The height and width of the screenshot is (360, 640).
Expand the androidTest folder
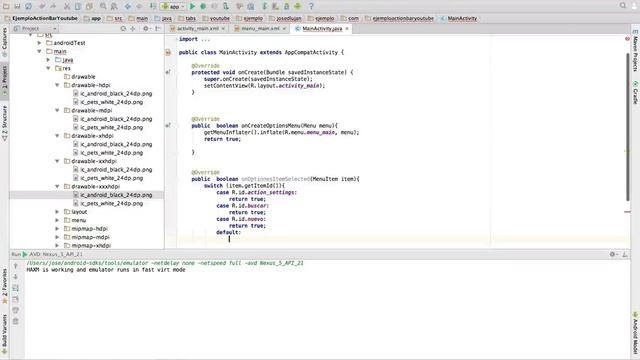[x=40, y=43]
